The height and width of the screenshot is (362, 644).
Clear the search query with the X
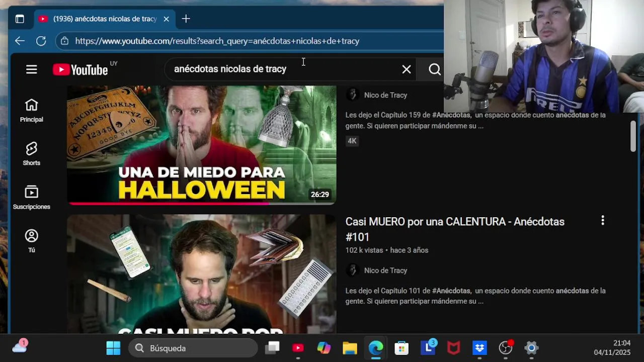click(x=407, y=69)
